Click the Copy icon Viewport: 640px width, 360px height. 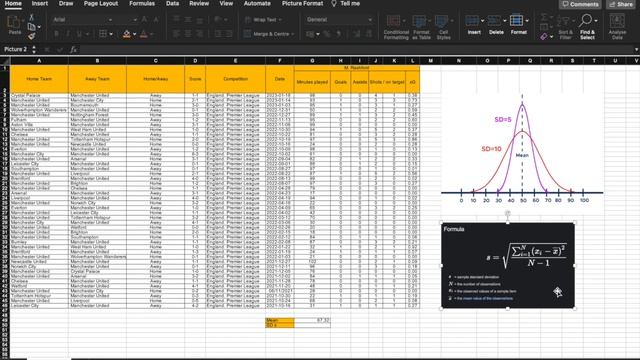tap(31, 27)
